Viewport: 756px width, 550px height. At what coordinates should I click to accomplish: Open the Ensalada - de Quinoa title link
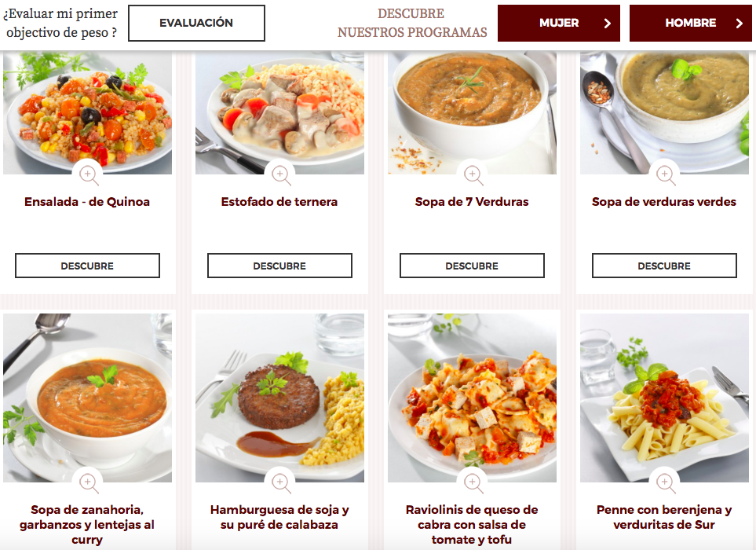click(x=87, y=202)
